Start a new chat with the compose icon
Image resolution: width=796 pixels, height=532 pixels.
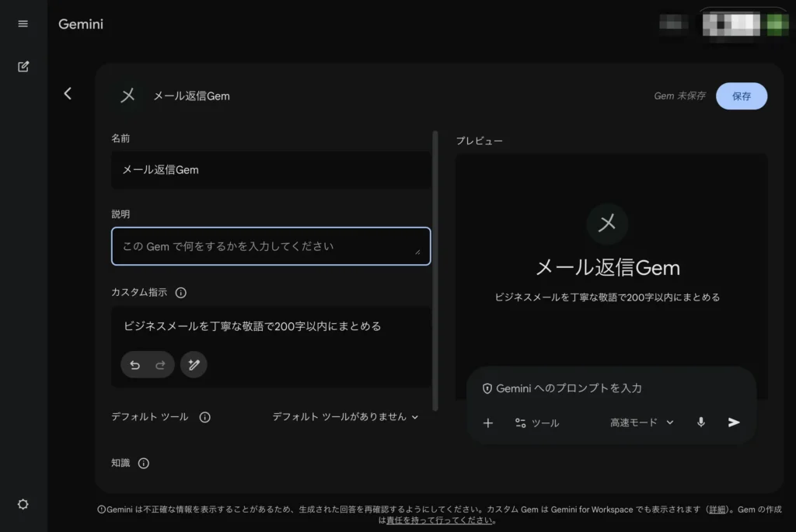click(23, 67)
